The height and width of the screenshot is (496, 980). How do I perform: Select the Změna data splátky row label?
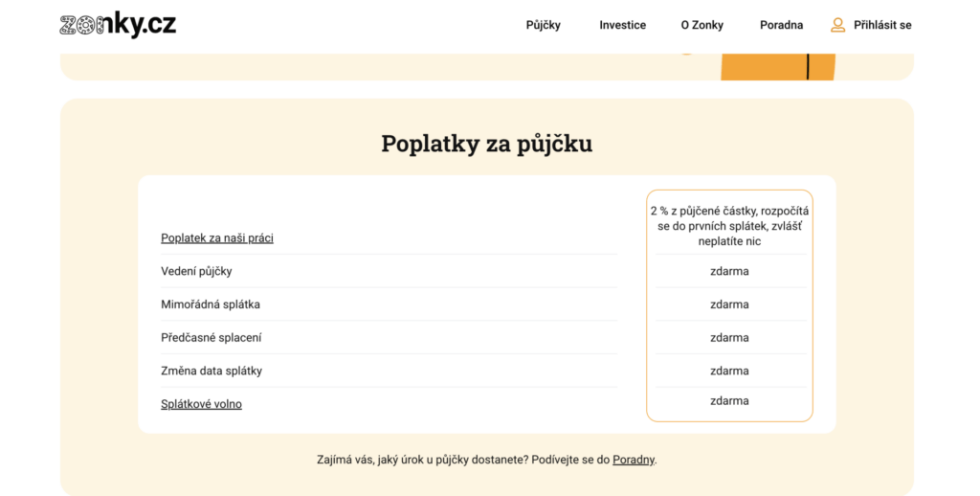tap(212, 372)
